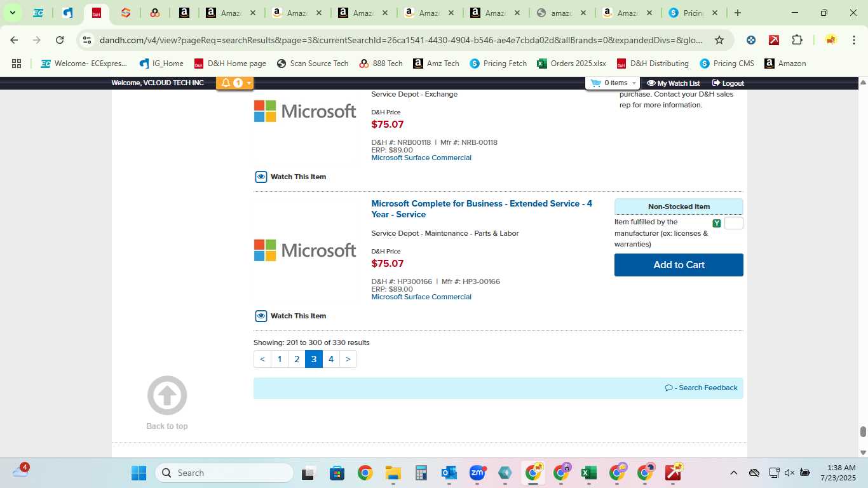Reload the page
The height and width of the screenshot is (488, 868).
coord(60,40)
